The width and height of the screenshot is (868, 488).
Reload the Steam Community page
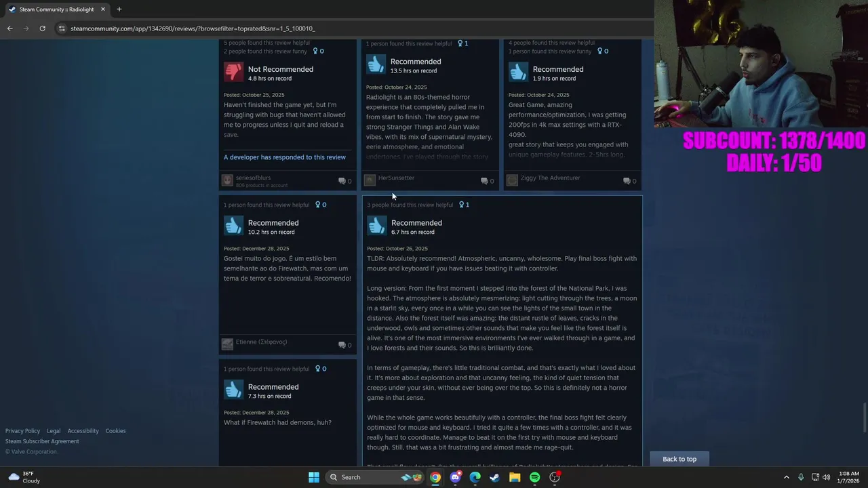[42, 28]
